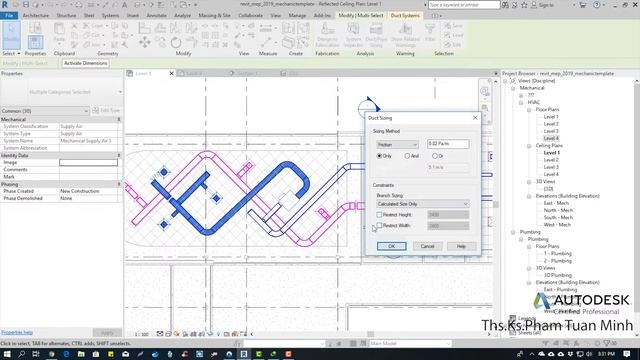Collapse the HVAC node in Project Browser
The height and width of the screenshot is (360, 640).
[x=521, y=102]
